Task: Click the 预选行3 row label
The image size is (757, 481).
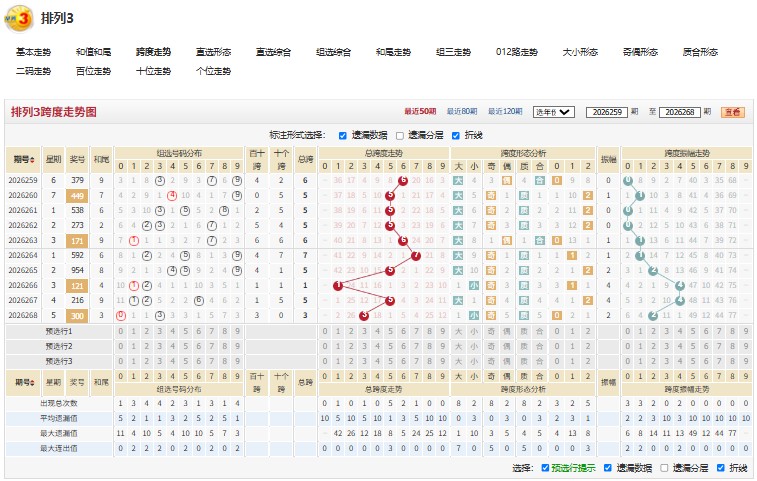Action: [x=59, y=362]
